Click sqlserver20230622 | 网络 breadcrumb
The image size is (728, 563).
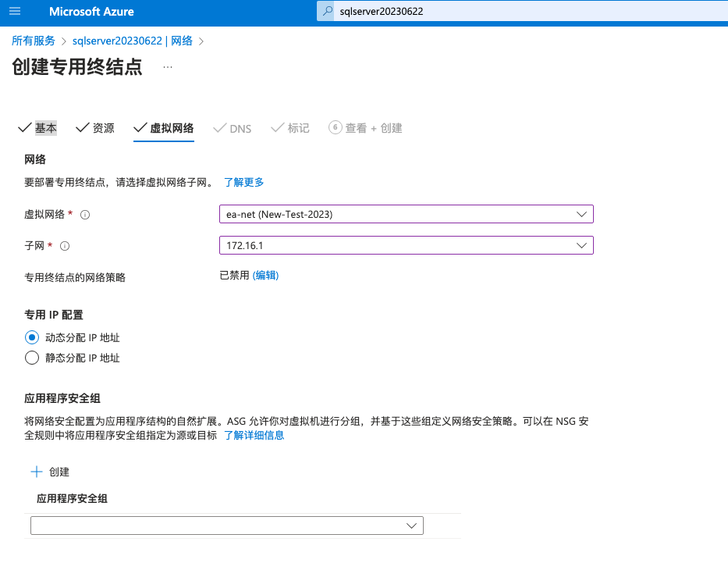pyautogui.click(x=133, y=41)
